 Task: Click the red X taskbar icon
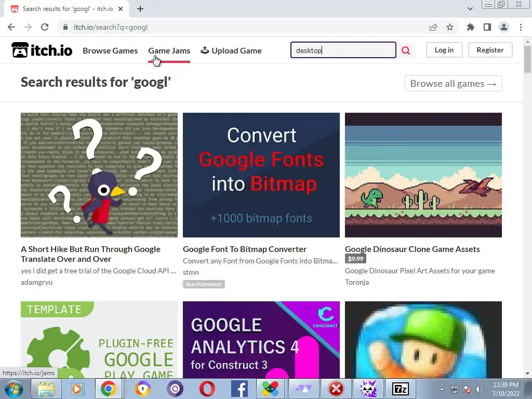tap(336, 389)
